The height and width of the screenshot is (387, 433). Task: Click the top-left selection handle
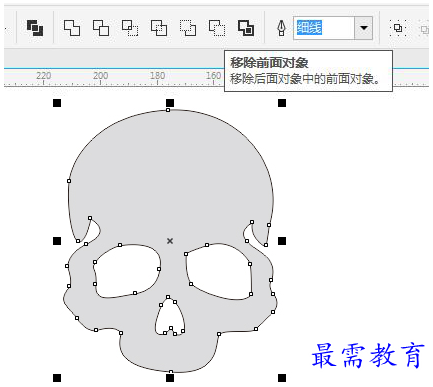tap(57, 103)
